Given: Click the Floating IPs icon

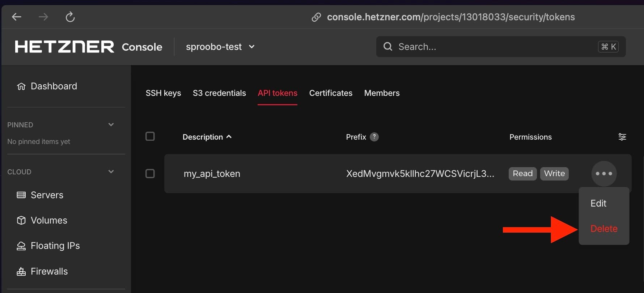Looking at the screenshot, I should 21,246.
